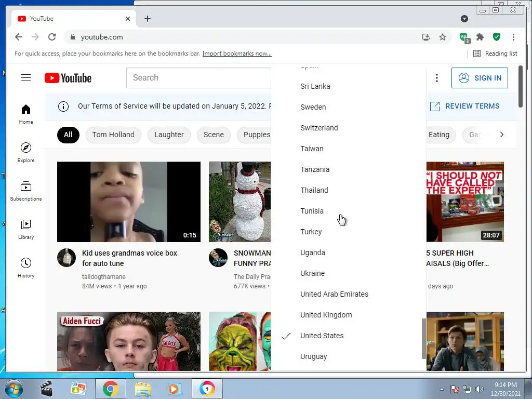Open the Extensions puzzle icon
This screenshot has width=532, height=399.
(480, 37)
